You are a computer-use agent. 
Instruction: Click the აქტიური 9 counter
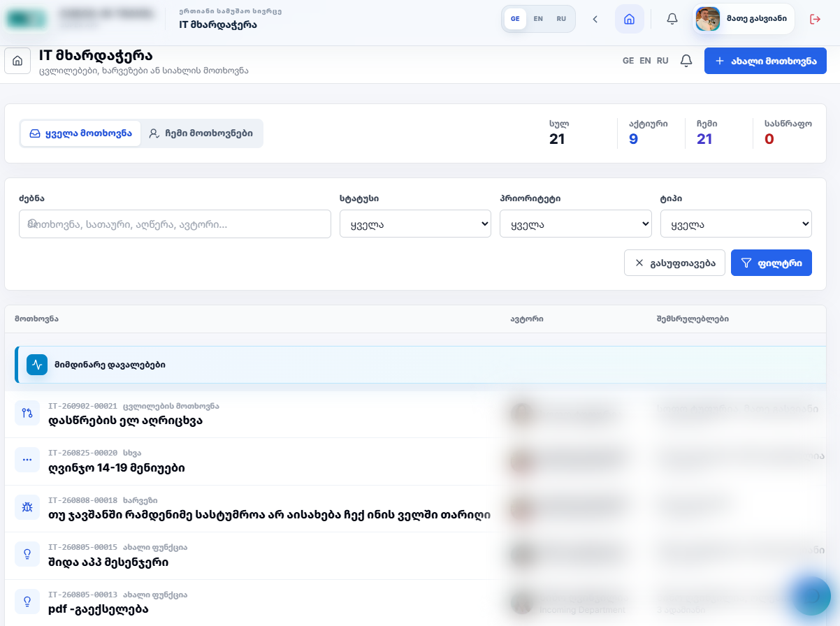click(648, 133)
